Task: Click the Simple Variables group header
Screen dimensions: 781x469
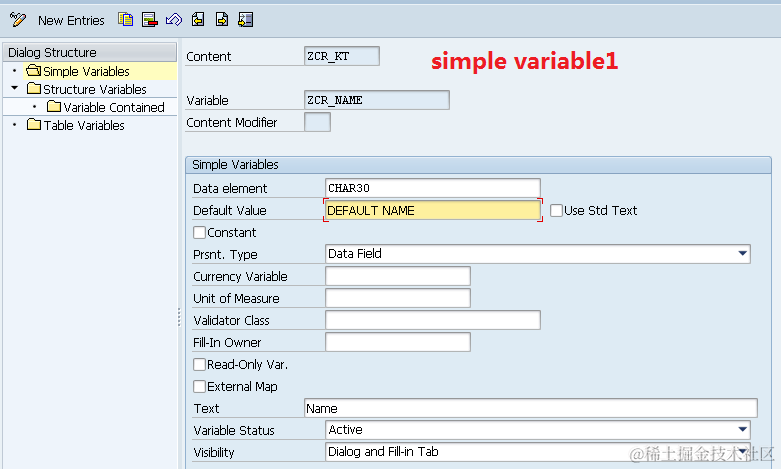Action: point(478,165)
